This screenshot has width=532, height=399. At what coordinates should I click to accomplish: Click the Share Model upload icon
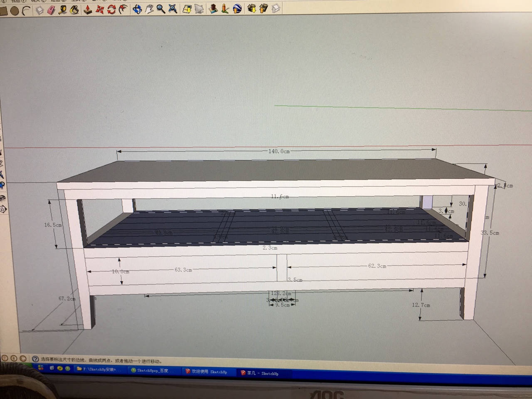263,8
